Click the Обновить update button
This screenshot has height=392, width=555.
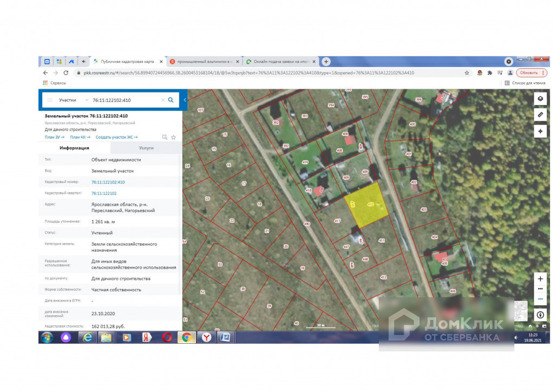point(531,73)
